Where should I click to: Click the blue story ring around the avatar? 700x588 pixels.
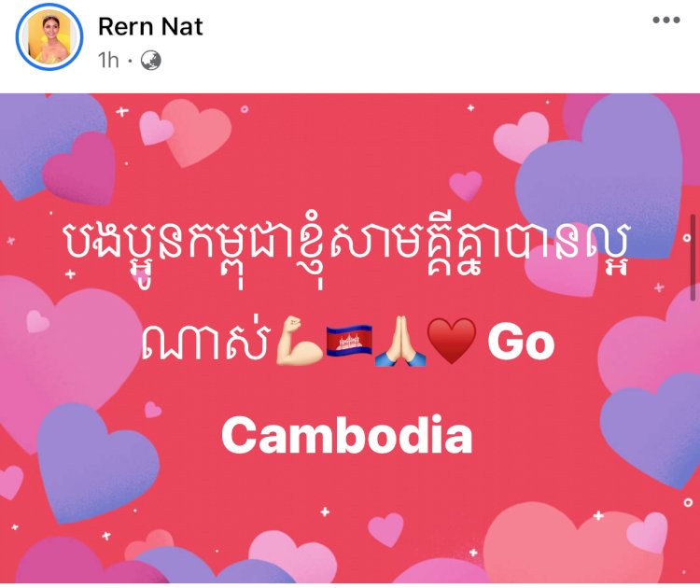(x=49, y=37)
